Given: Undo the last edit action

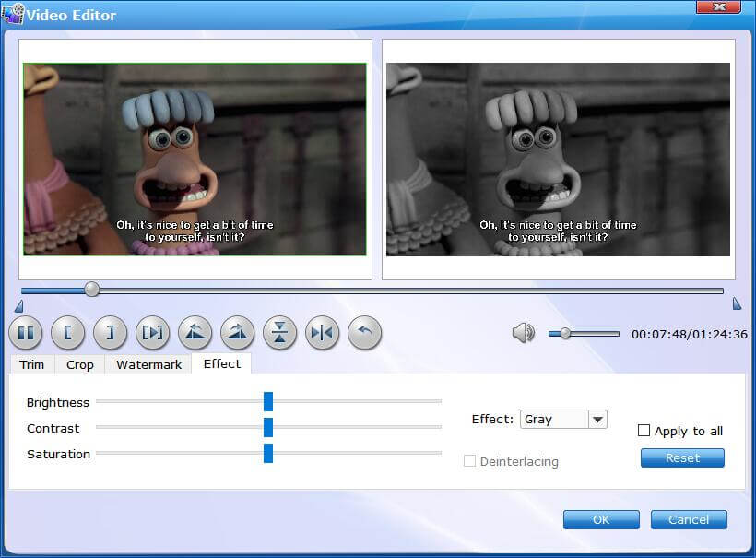Looking at the screenshot, I should (363, 332).
